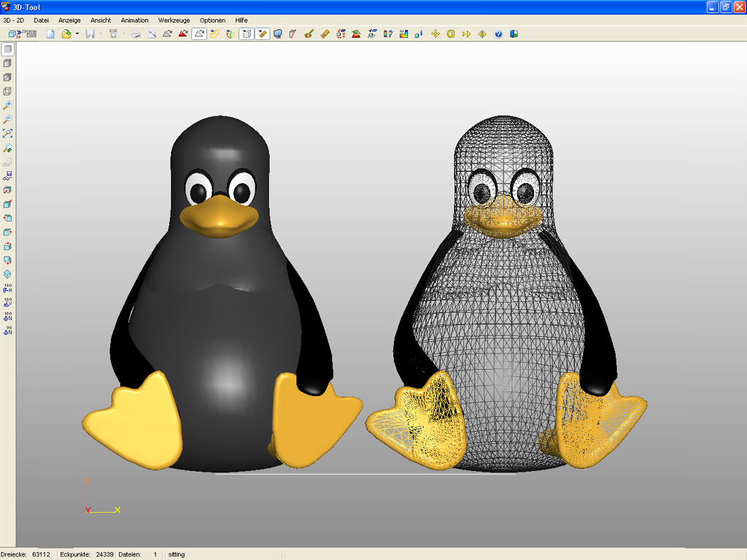Screen dimensions: 747x560
Task: Click the fullscreen monitor icon
Action: click(278, 34)
